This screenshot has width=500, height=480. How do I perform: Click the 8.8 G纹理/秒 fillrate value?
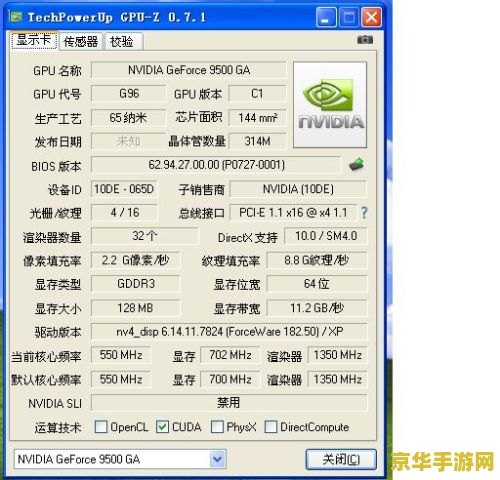317,260
